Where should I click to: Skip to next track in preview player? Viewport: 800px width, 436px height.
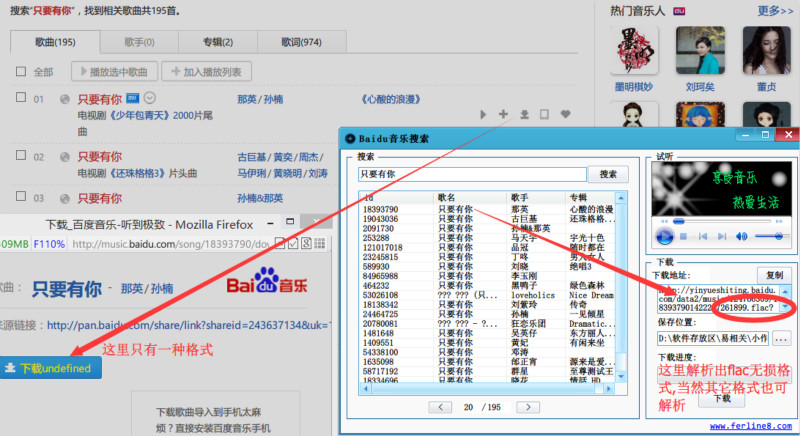pyautogui.click(x=722, y=236)
